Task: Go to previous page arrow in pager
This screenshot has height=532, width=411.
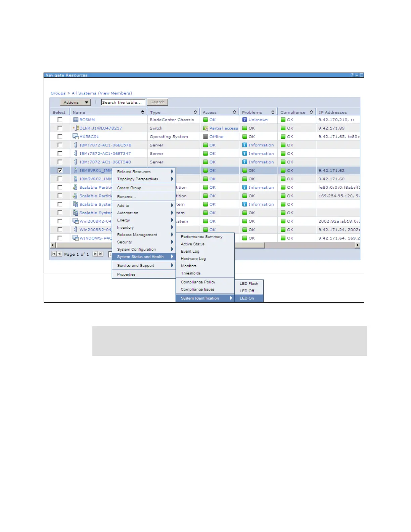Action: pyautogui.click(x=59, y=254)
